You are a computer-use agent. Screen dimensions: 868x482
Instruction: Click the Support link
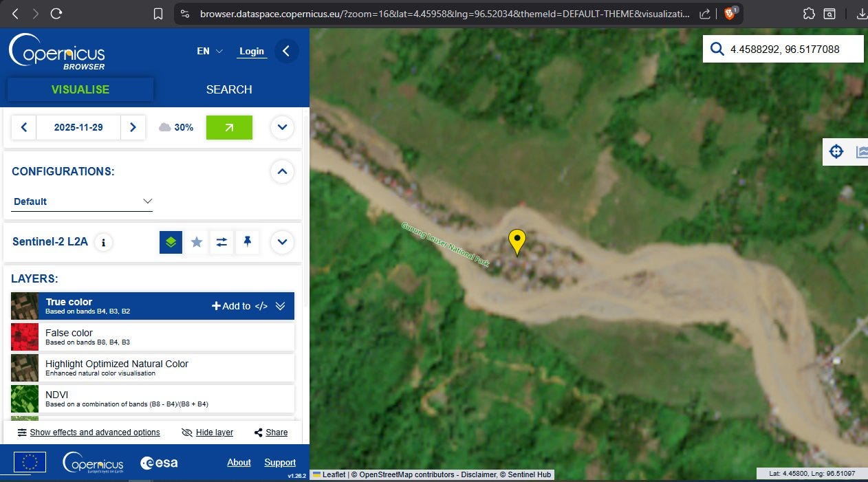point(280,463)
